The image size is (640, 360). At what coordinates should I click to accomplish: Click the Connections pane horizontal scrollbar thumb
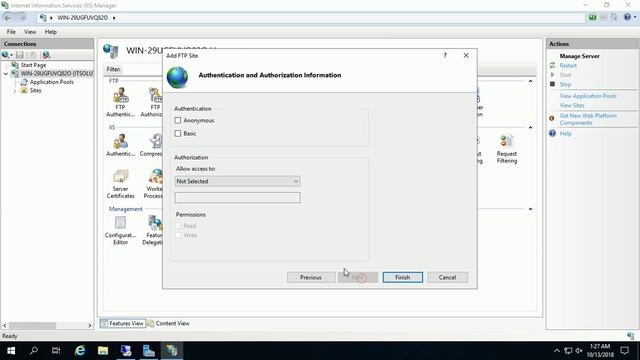[33, 326]
